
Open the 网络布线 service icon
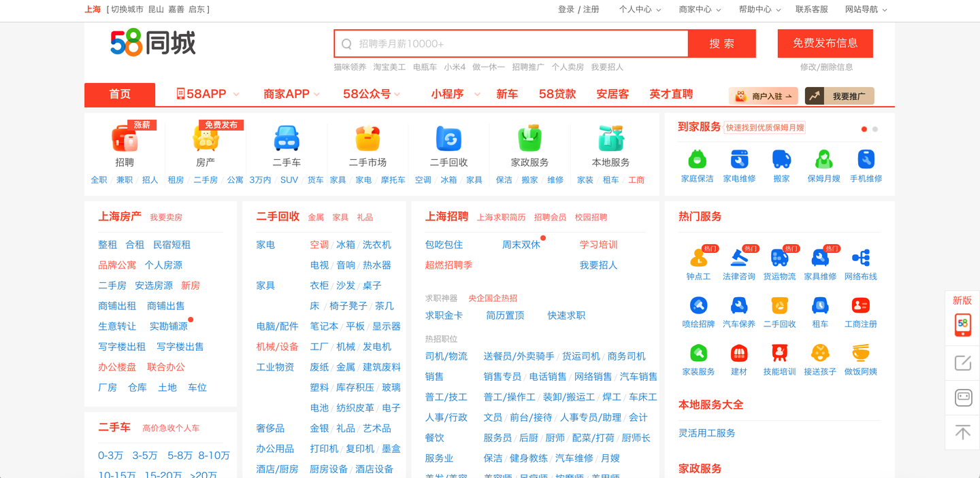click(x=861, y=258)
